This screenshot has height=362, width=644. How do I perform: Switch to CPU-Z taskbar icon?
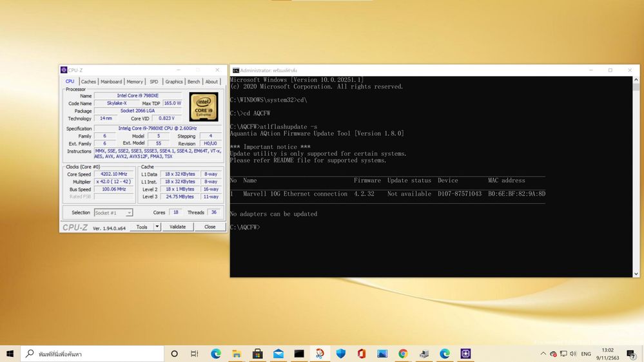[465, 354]
